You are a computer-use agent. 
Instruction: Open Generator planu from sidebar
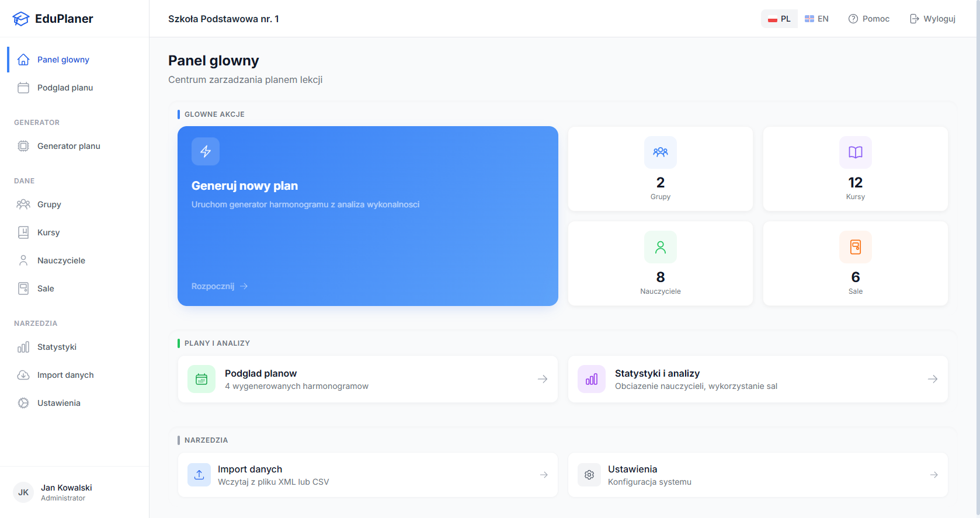point(75,146)
